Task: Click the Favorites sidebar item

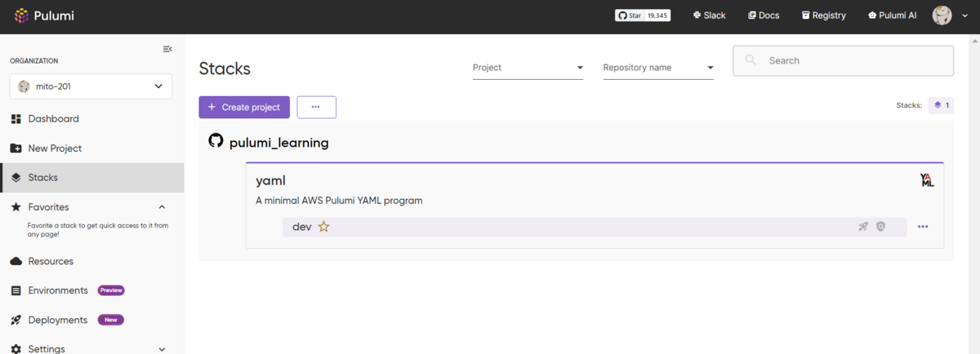Action: (x=48, y=207)
